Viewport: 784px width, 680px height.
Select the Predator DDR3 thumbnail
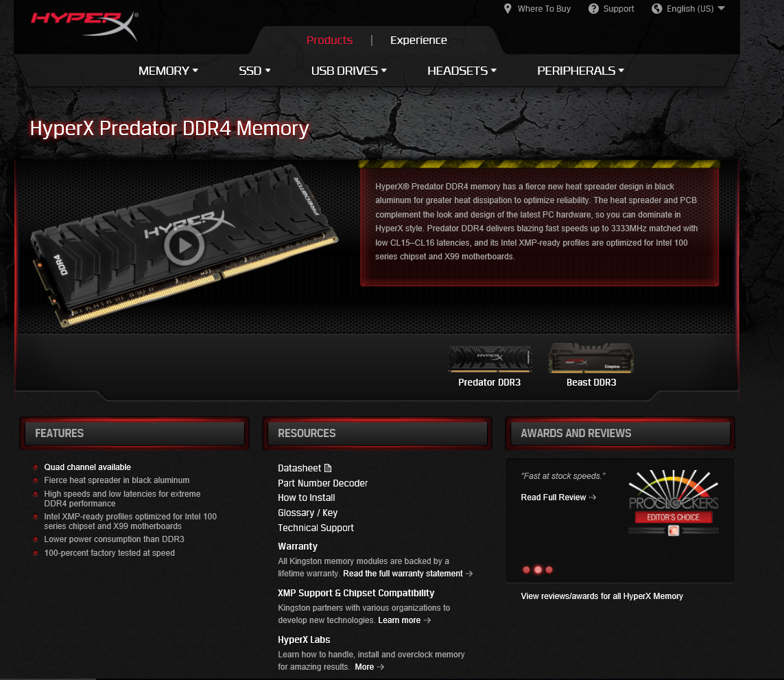click(490, 366)
